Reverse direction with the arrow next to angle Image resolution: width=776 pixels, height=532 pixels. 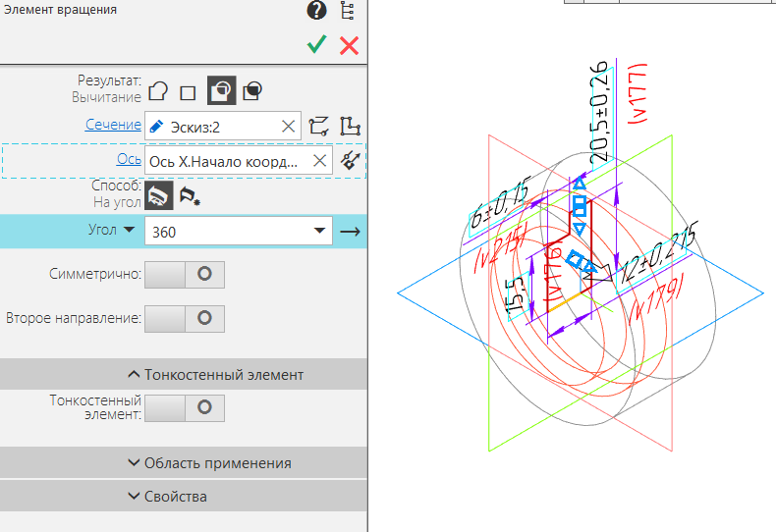tap(350, 232)
